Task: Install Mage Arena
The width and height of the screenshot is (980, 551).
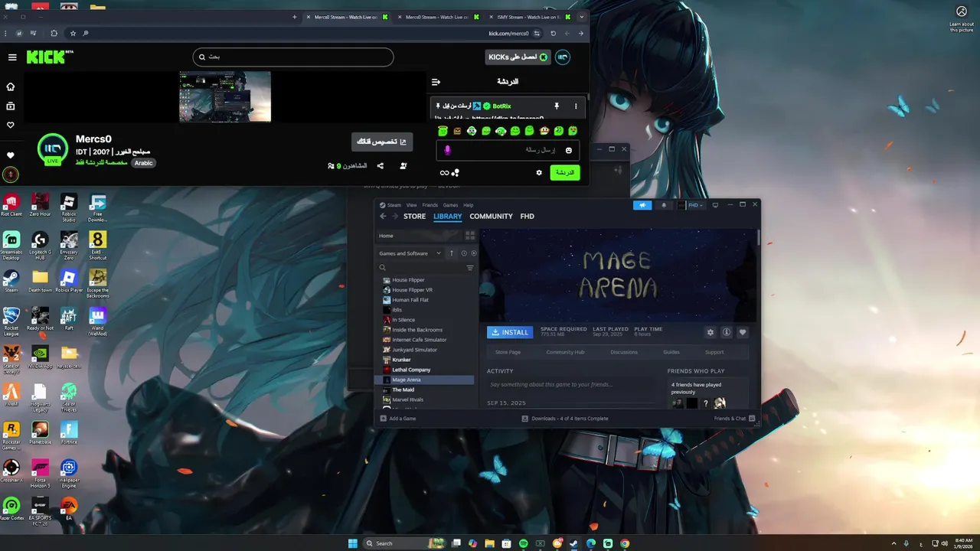Action: tap(510, 332)
